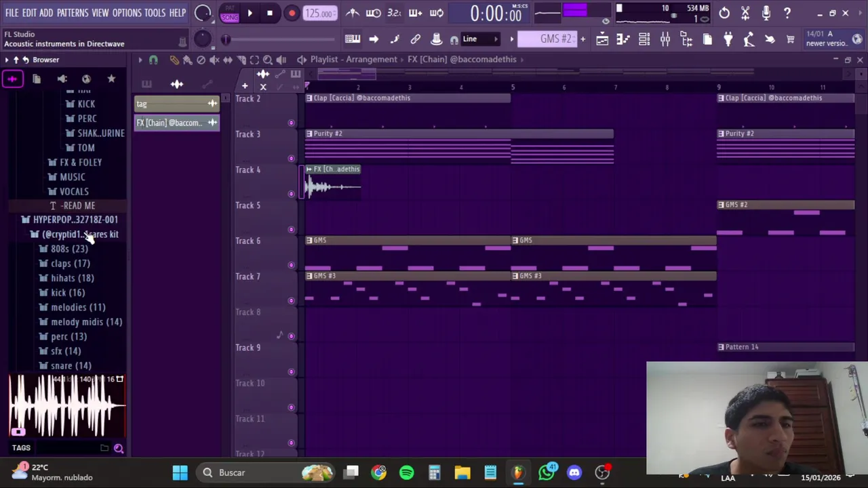Toggle the 3-2-1 countdown before recording
This screenshot has width=868, height=488.
394,13
